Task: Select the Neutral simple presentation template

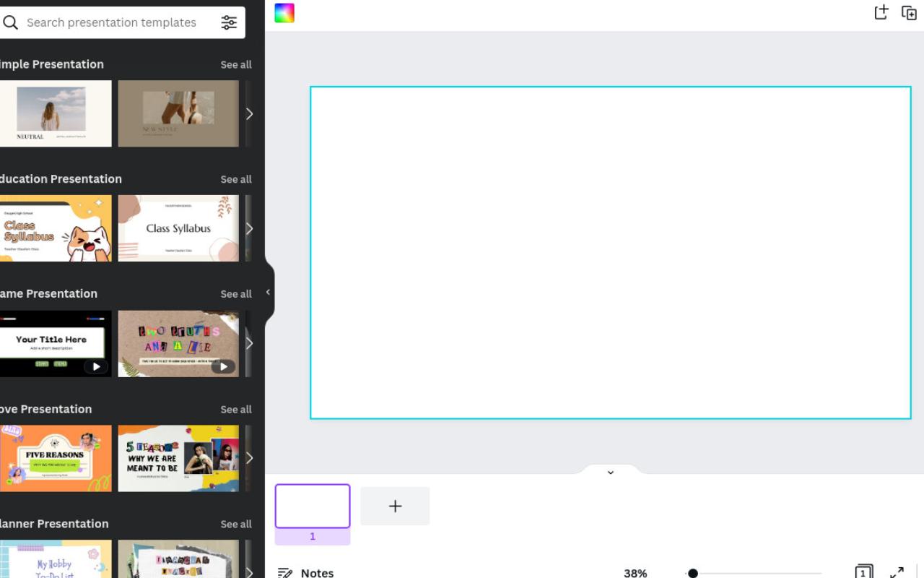Action: [56, 113]
